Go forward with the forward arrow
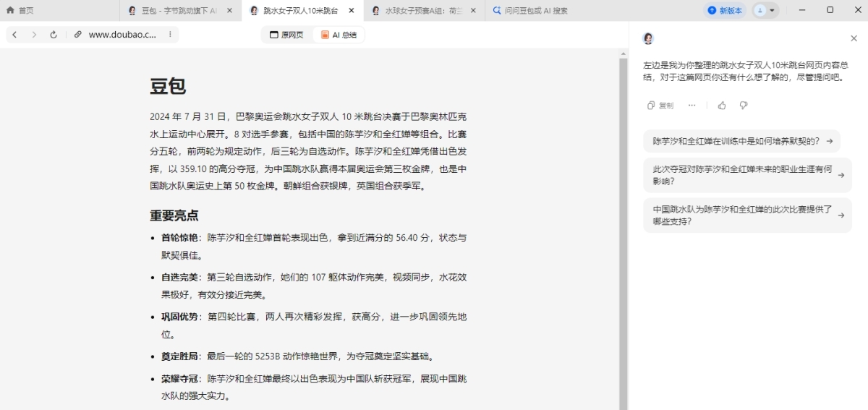Viewport: 868px width, 410px height. tap(33, 34)
